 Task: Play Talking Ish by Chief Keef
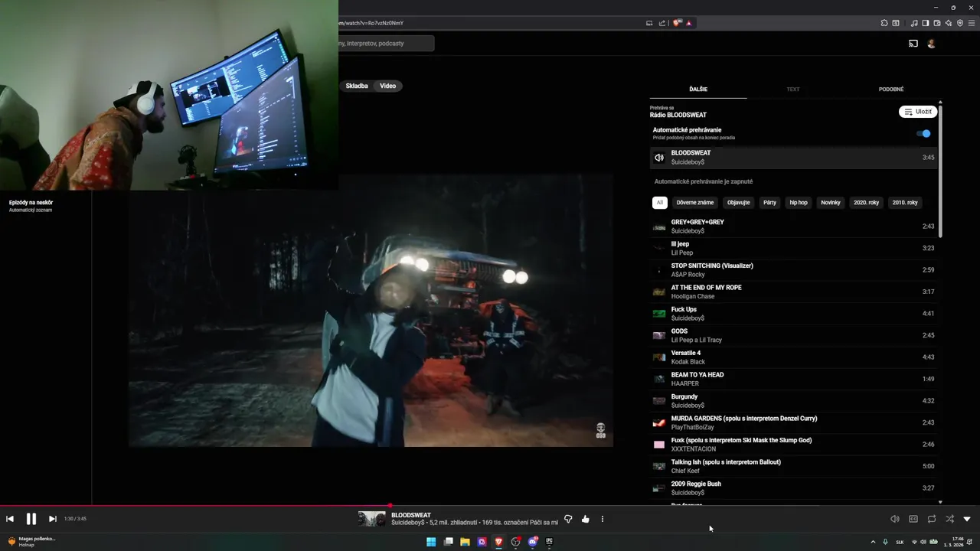click(x=794, y=466)
